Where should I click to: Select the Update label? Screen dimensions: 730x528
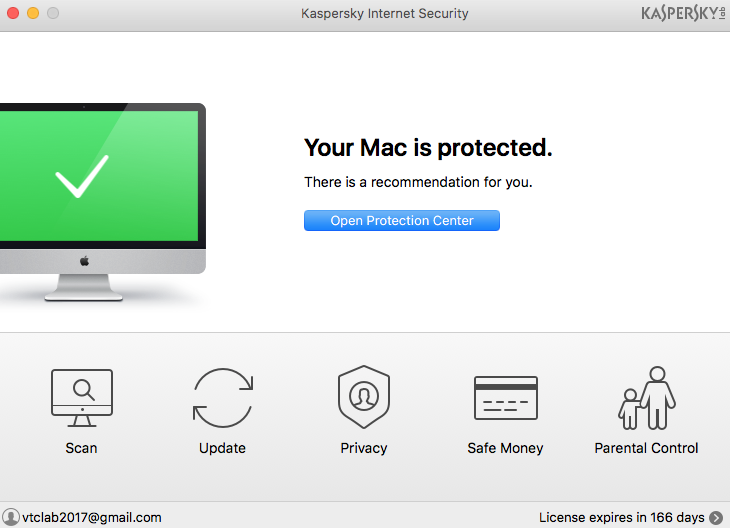coord(222,448)
